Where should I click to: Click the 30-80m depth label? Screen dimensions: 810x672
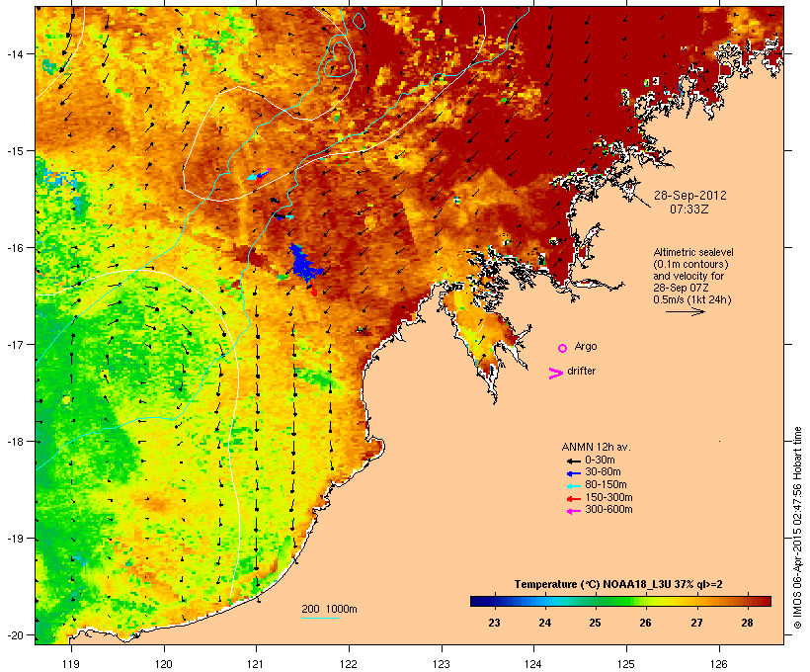coord(603,471)
